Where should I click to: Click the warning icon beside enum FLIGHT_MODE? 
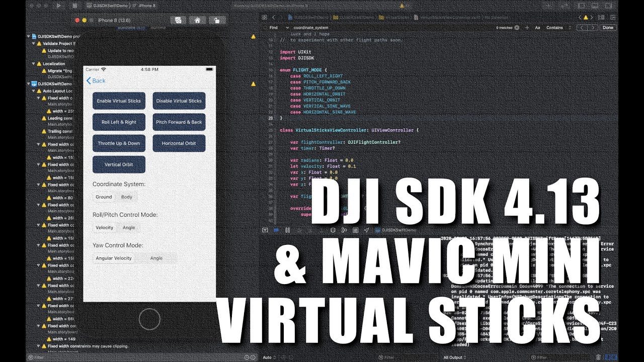(x=253, y=83)
